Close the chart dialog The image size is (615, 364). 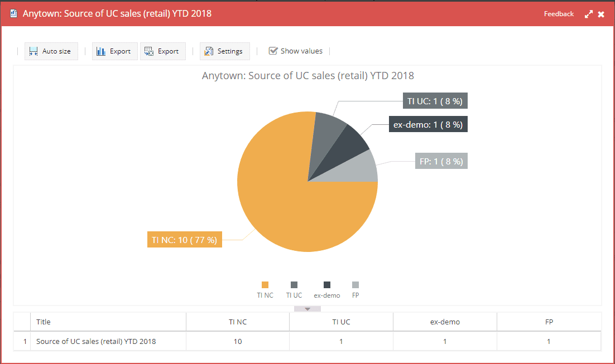[601, 14]
